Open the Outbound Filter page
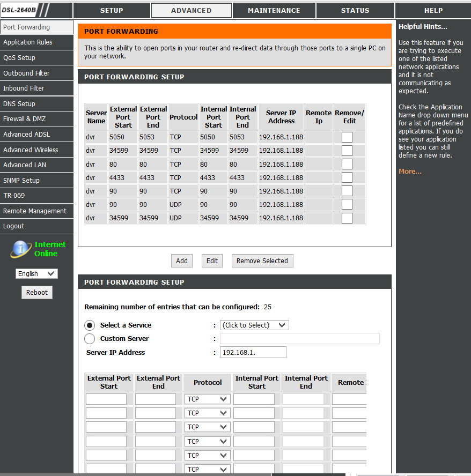 coord(36,73)
